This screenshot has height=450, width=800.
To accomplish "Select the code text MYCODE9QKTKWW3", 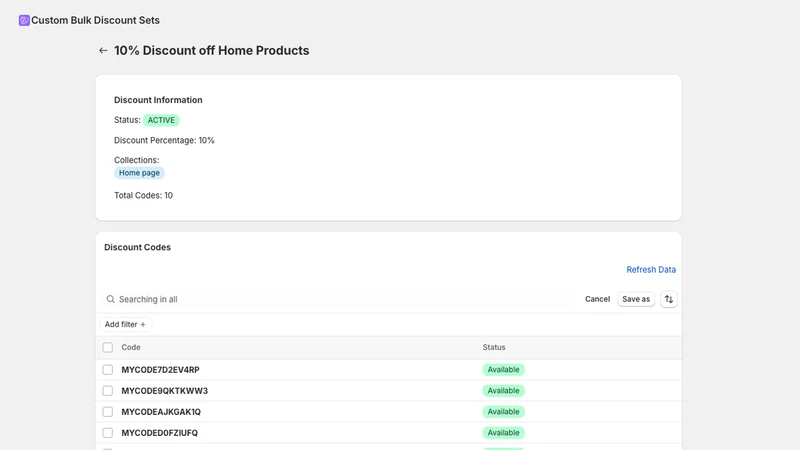I will 164,391.
